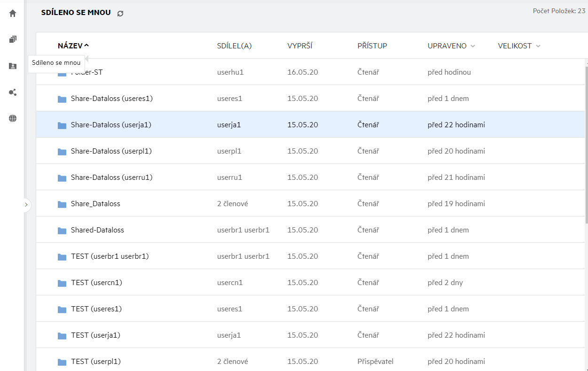
Task: Open folder Shared-Dataloss
Action: (97, 230)
